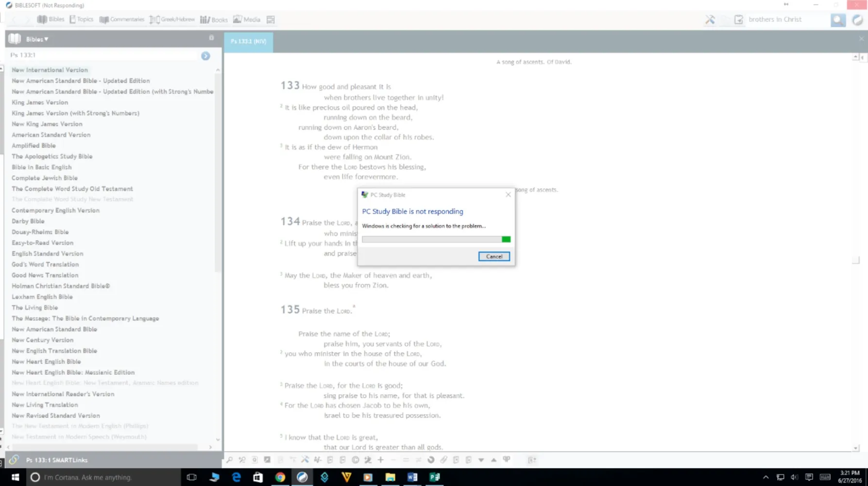
Task: Click the progress bar in not responding dialog
Action: (436, 239)
